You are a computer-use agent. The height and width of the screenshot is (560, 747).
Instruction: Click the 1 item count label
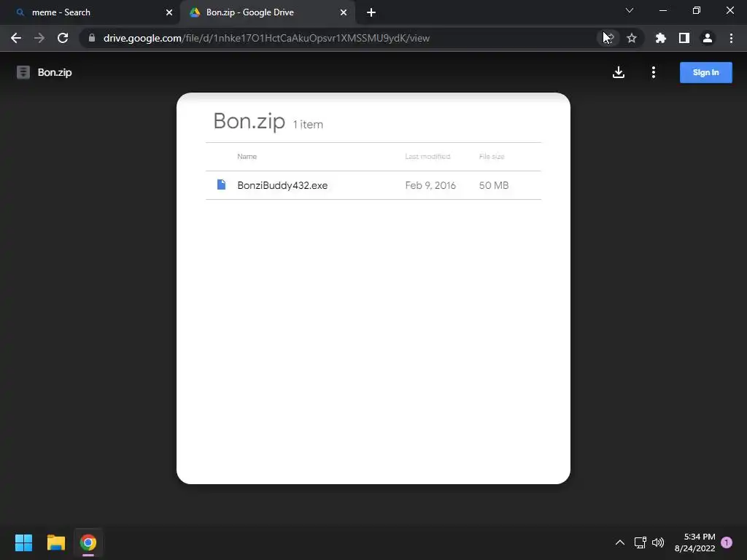(x=308, y=124)
